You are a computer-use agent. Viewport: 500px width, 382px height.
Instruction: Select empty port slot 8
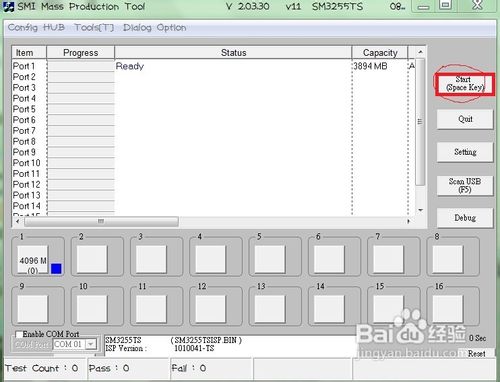click(448, 259)
